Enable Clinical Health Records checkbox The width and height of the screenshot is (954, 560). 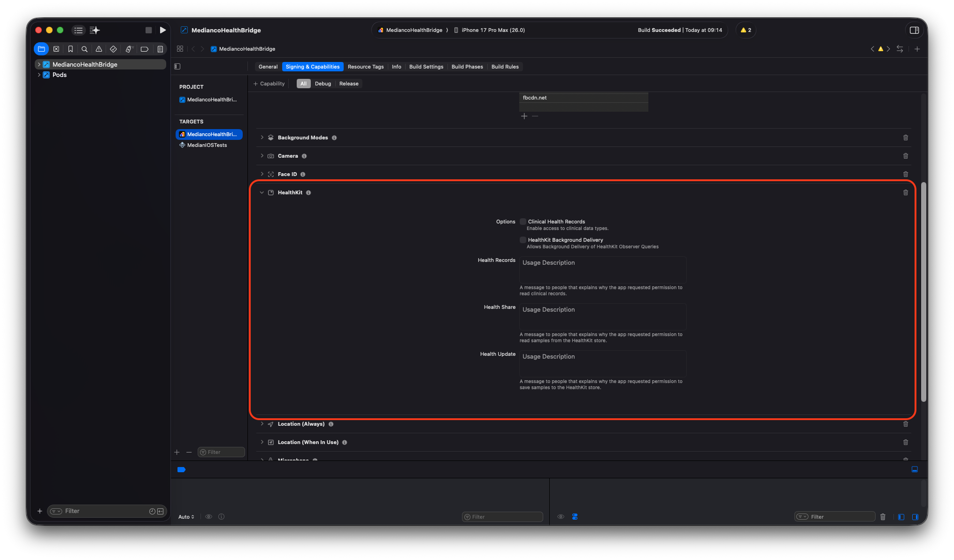pyautogui.click(x=523, y=222)
